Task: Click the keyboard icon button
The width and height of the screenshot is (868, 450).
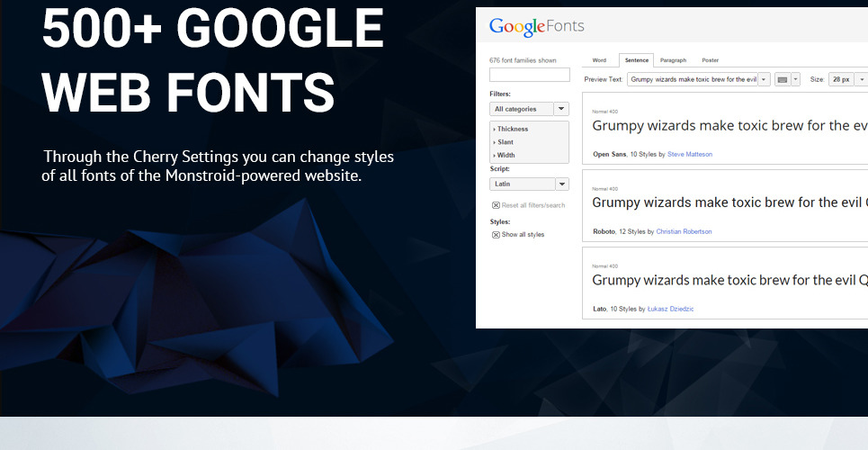Action: click(x=783, y=79)
